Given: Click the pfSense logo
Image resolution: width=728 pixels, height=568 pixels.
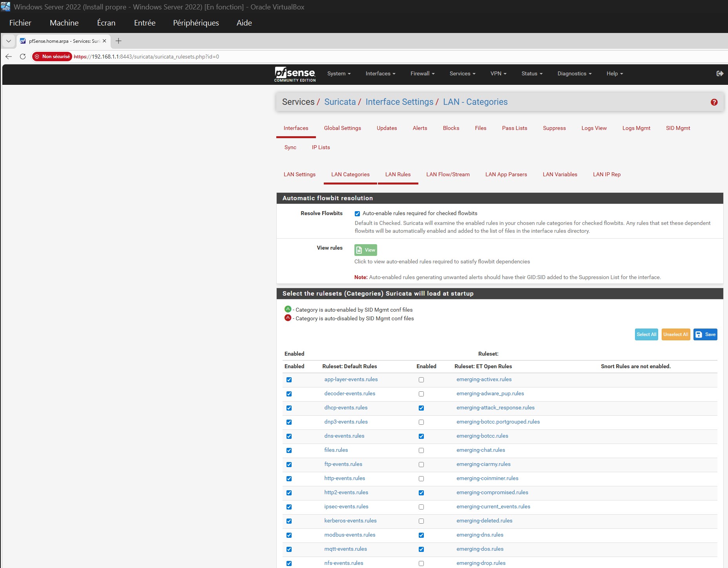Looking at the screenshot, I should pos(295,74).
